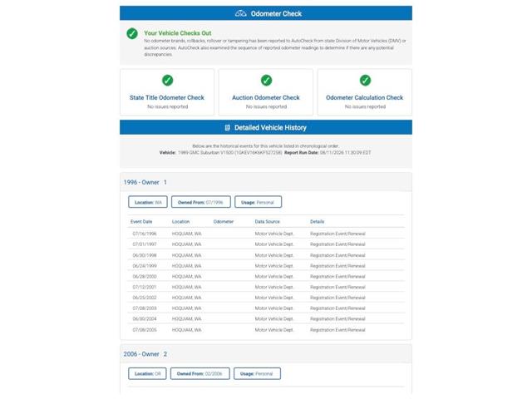This screenshot has width=532, height=399.
Task: Select the 06/25/2002 event date
Action: [145, 298]
